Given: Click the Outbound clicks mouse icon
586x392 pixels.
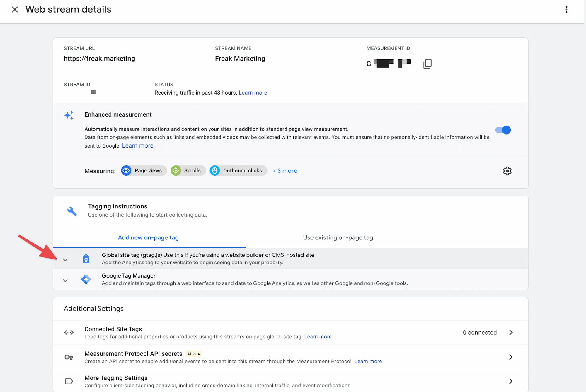Looking at the screenshot, I should click(214, 170).
